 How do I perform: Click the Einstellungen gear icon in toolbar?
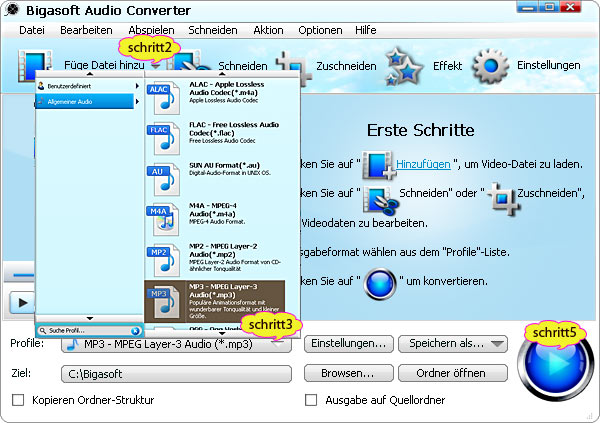coord(491,66)
